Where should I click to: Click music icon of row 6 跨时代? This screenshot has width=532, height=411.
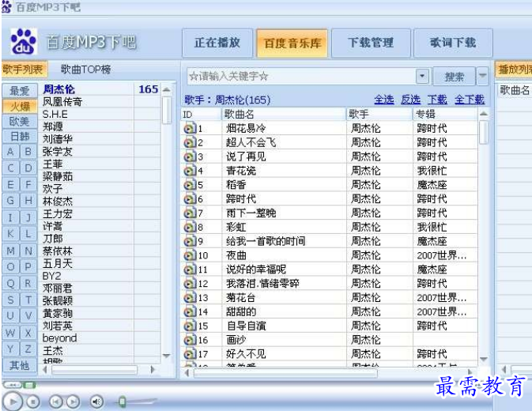190,199
